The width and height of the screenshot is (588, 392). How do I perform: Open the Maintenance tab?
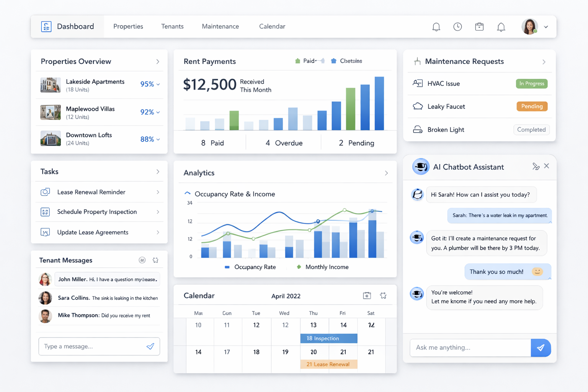tap(220, 26)
